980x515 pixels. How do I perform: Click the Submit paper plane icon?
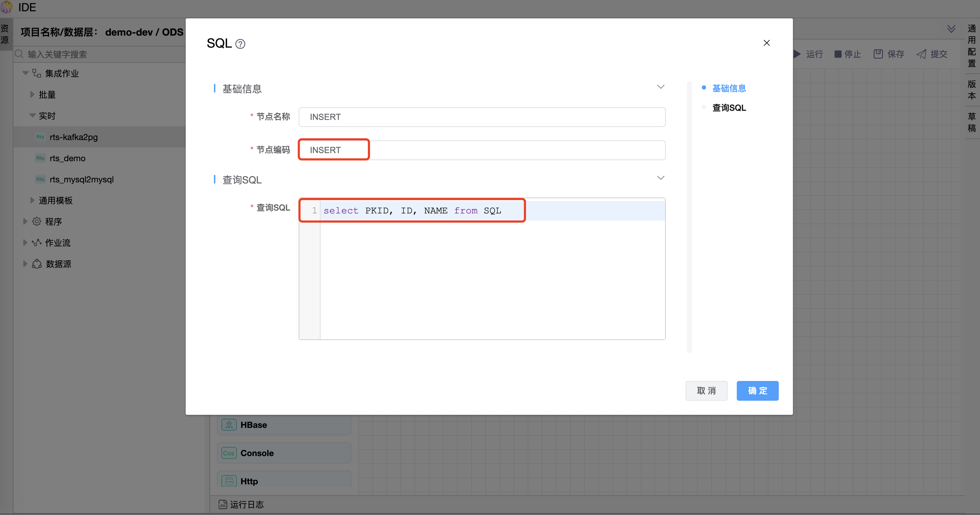[x=921, y=54]
